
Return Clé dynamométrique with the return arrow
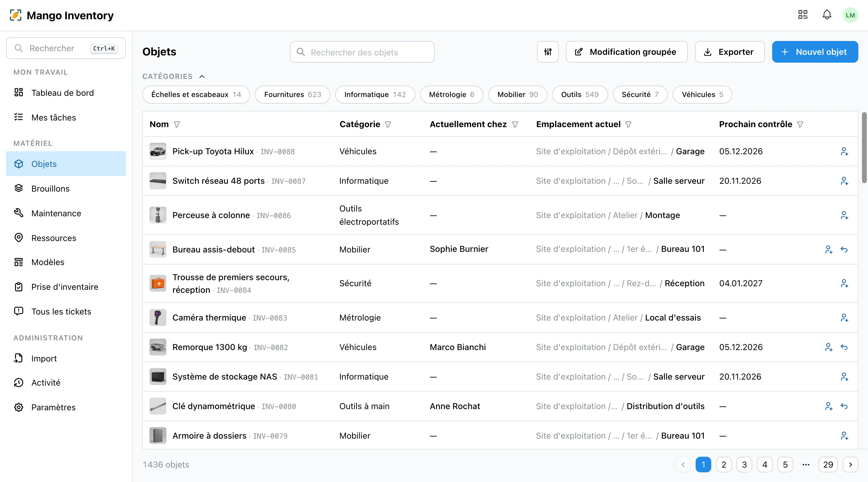point(844,407)
